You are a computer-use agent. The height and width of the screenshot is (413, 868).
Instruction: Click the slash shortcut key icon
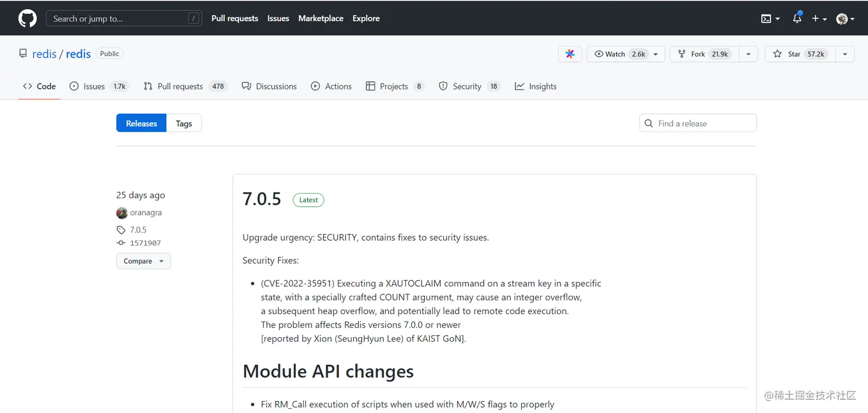tap(194, 18)
